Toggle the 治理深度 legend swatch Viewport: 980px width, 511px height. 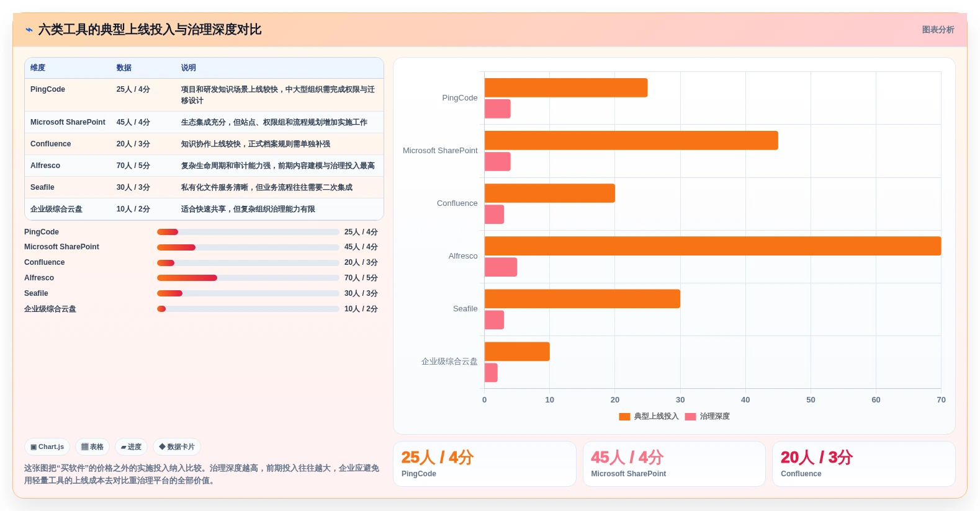coord(690,417)
